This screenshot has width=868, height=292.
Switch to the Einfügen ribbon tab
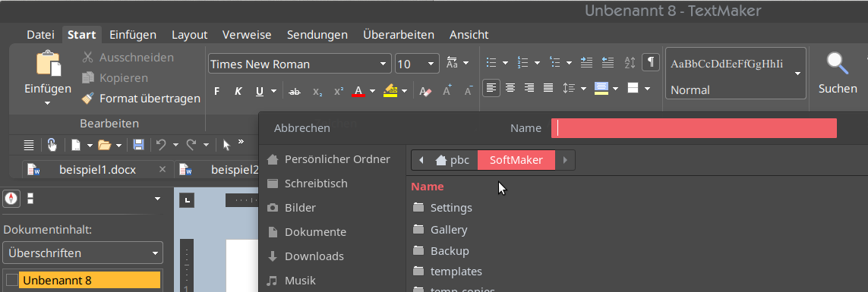pos(133,35)
